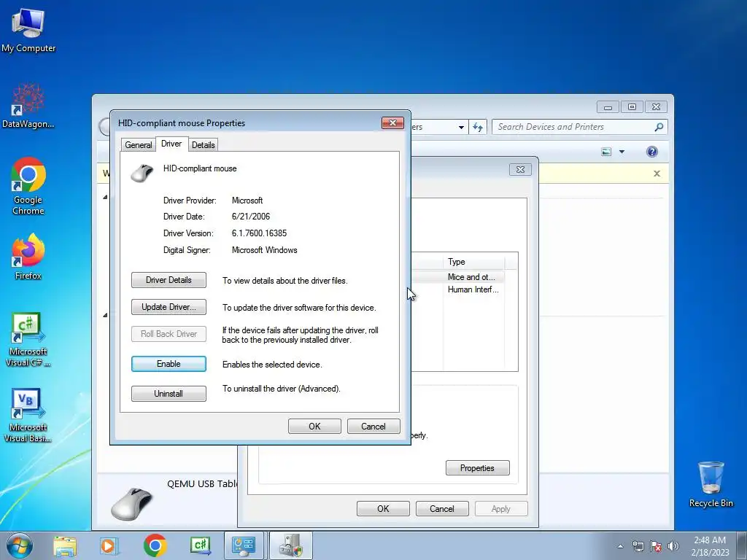The image size is (747, 560).
Task: Click the Type column header
Action: click(473, 262)
